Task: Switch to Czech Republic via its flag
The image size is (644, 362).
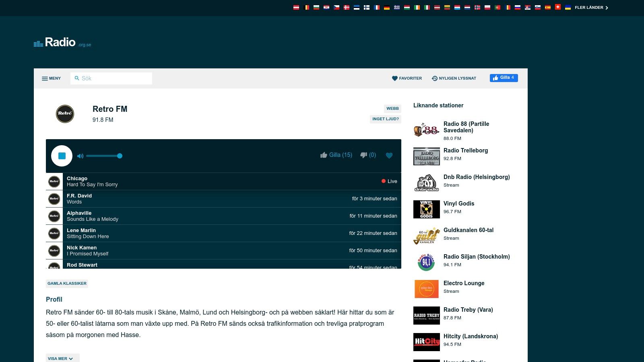Action: [x=336, y=7]
